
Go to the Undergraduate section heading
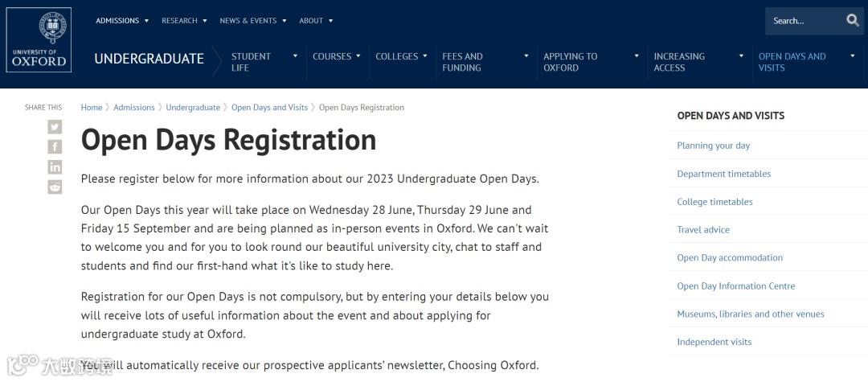149,58
